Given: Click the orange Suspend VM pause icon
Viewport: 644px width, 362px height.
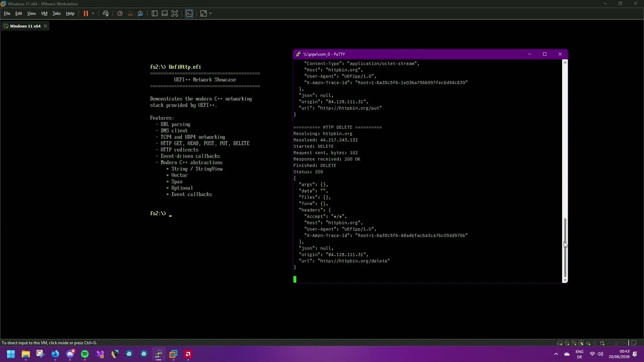Looking at the screenshot, I should click(x=86, y=14).
